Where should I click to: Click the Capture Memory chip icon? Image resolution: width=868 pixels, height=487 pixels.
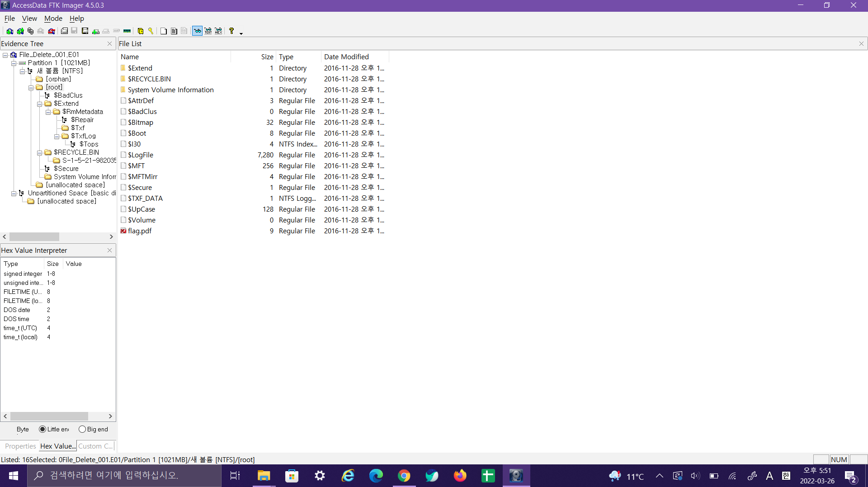(127, 31)
